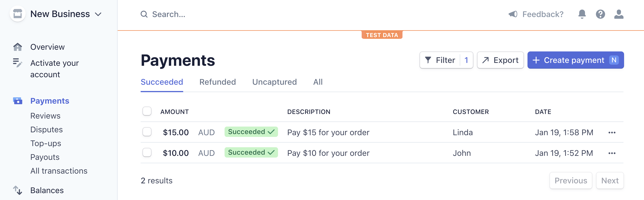644x200 pixels.
Task: Open the more options menu for John's payment
Action: [x=612, y=153]
